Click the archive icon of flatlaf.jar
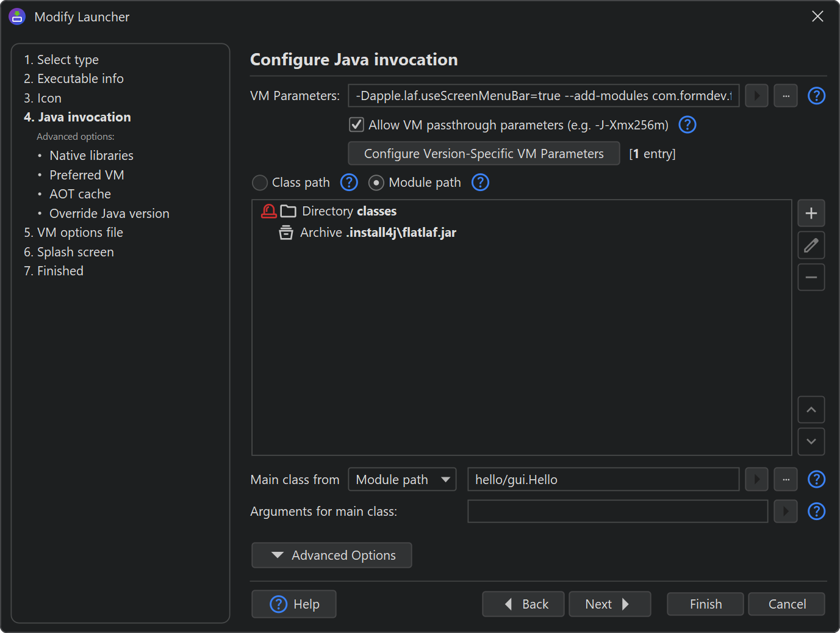 click(286, 233)
